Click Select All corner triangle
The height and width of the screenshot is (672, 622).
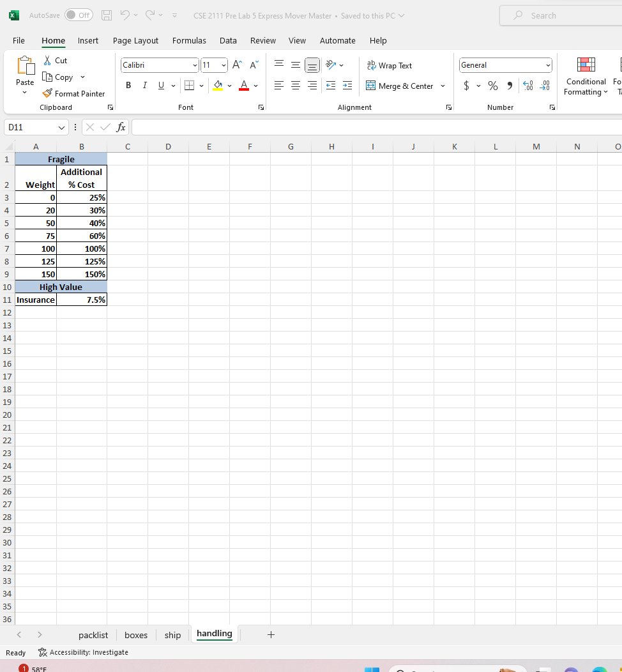(x=8, y=146)
